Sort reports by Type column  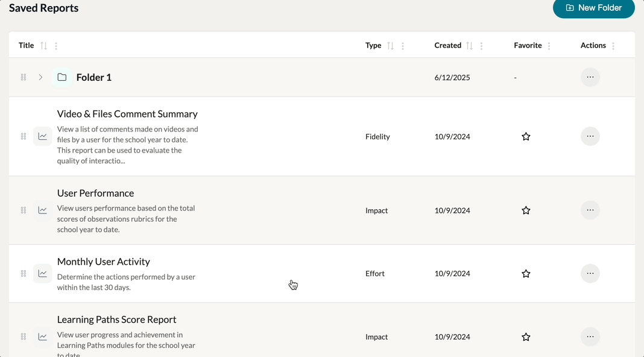(x=390, y=46)
